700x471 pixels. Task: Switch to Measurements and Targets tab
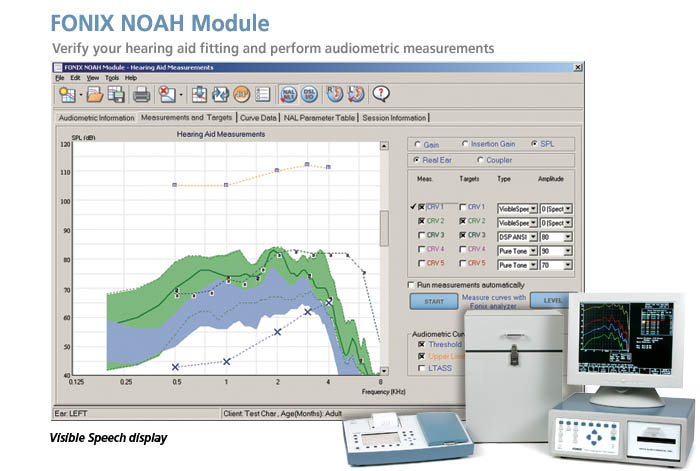187,117
